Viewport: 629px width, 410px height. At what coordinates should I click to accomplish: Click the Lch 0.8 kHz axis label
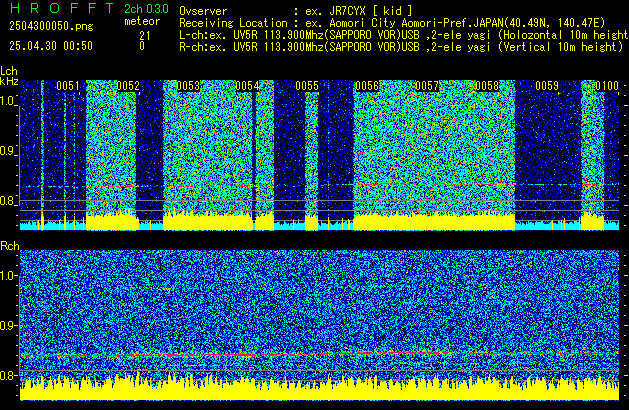click(8, 201)
